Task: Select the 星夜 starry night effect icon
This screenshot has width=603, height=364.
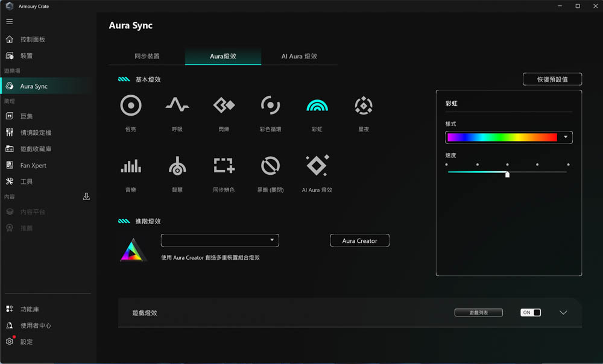Action: [363, 105]
